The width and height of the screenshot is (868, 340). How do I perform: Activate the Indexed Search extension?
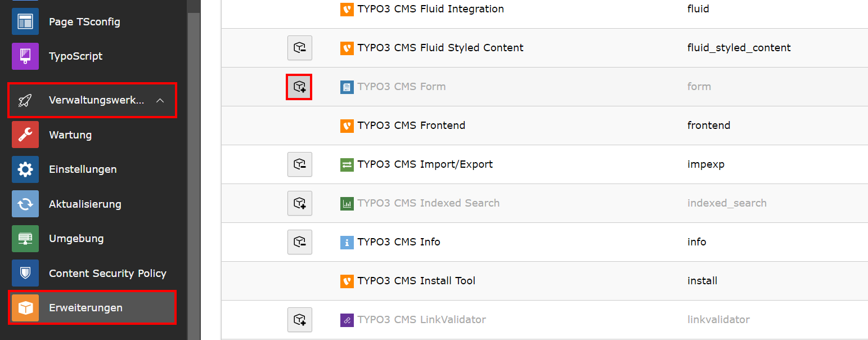click(x=300, y=203)
